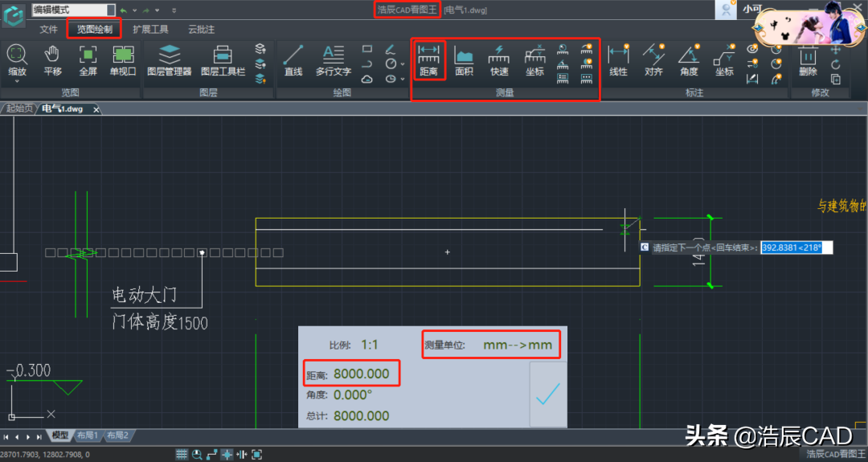Switch to the 布局1 layout tab
The image size is (868, 462).
coord(88,435)
